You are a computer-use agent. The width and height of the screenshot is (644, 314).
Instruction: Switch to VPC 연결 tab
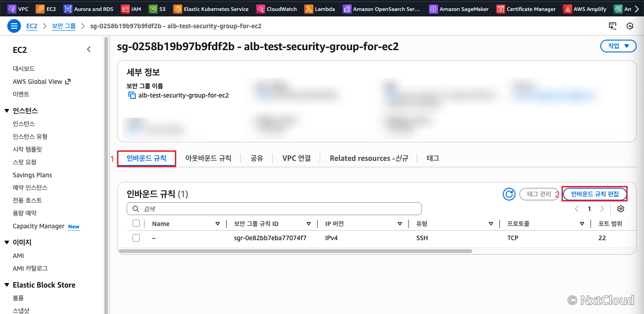coord(296,159)
